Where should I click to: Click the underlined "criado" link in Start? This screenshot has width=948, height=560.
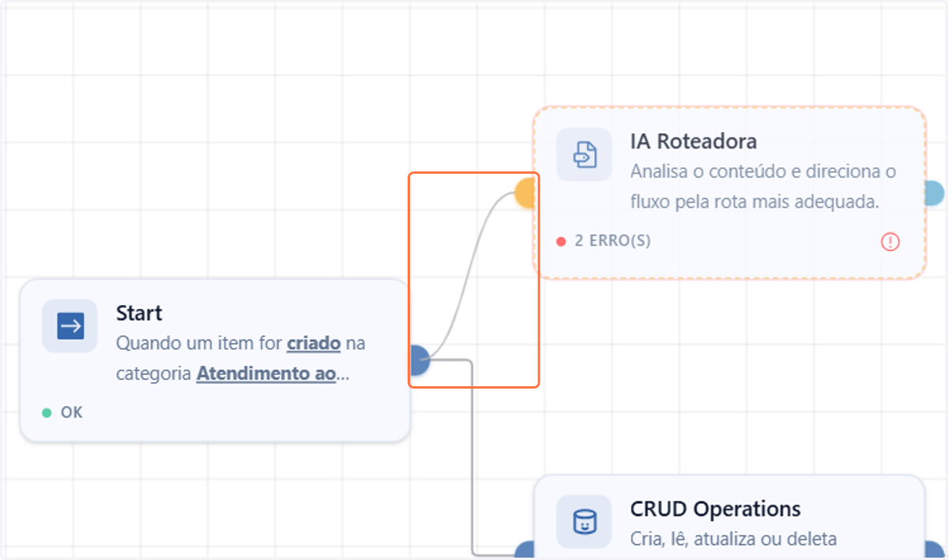point(314,344)
